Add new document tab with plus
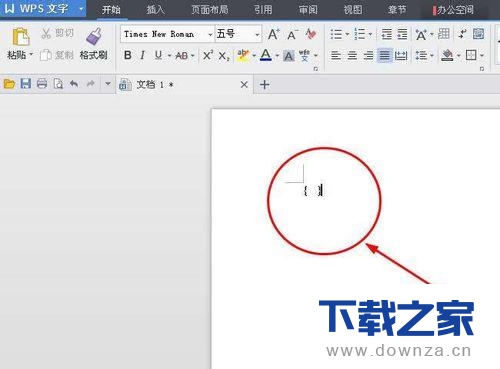Image resolution: width=500 pixels, height=369 pixels. pyautogui.click(x=265, y=85)
